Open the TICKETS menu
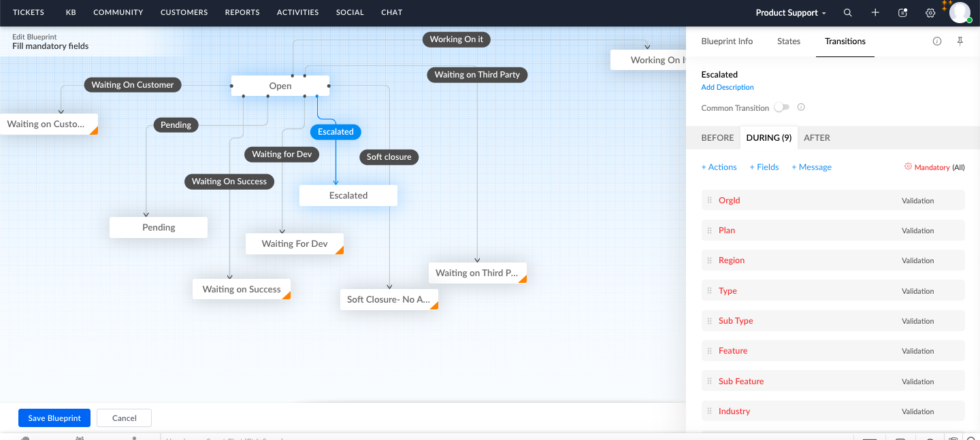 [29, 12]
